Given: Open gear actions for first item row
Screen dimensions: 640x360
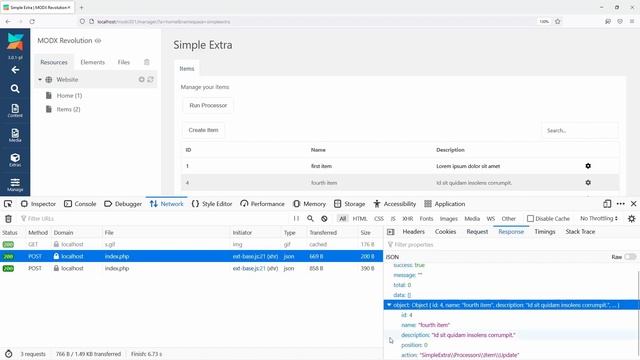Looking at the screenshot, I should [588, 166].
